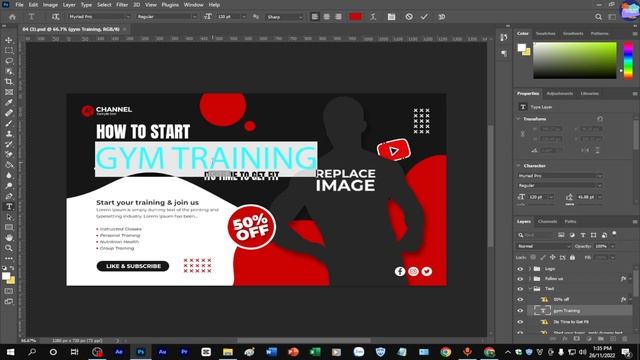Click the red text color swatch
This screenshot has height=360, width=640.
(x=355, y=17)
